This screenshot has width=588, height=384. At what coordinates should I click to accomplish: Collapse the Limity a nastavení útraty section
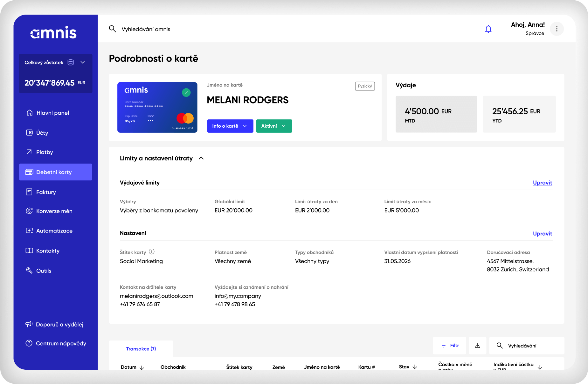(201, 158)
